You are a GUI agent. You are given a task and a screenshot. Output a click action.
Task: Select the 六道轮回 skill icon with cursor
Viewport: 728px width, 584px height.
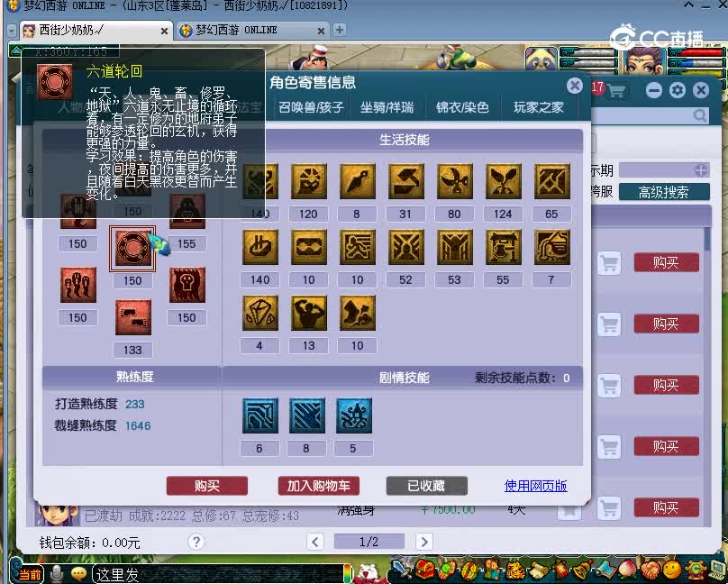click(x=132, y=249)
